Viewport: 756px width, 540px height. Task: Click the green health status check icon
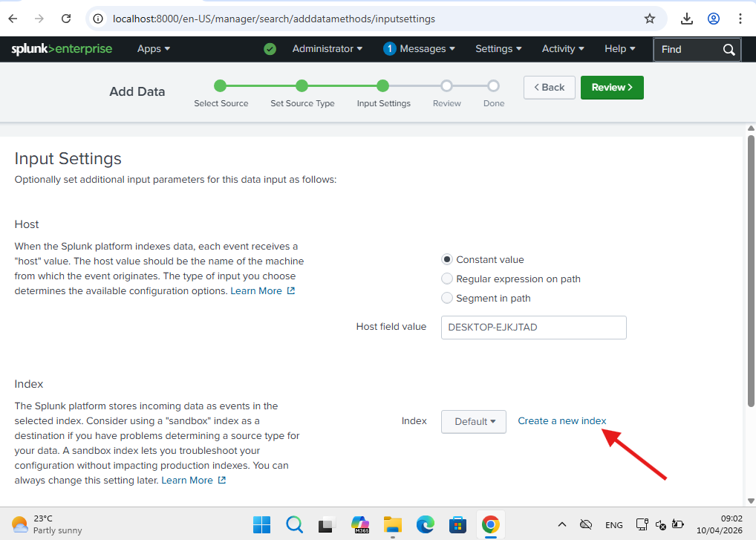[x=270, y=49]
